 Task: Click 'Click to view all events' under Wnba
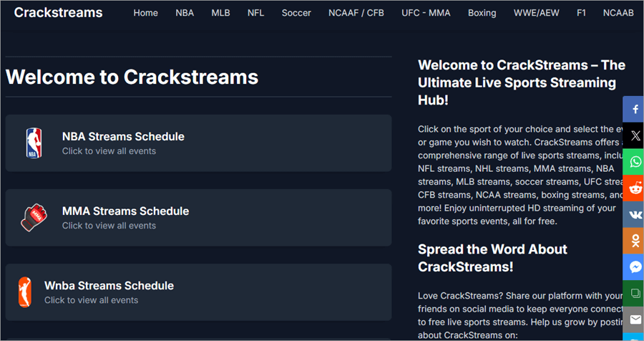pos(91,300)
